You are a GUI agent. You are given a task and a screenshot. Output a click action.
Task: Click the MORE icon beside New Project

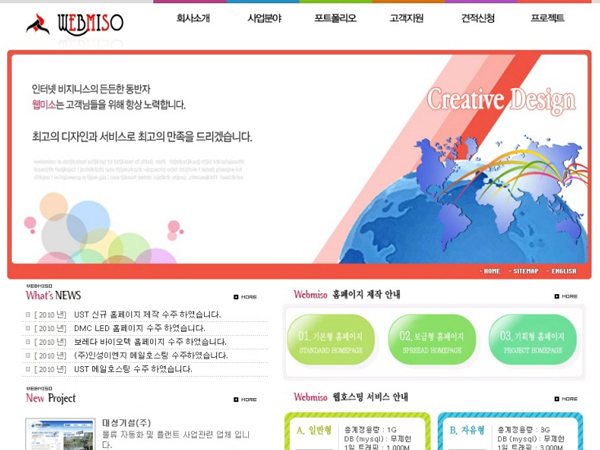coord(245,399)
